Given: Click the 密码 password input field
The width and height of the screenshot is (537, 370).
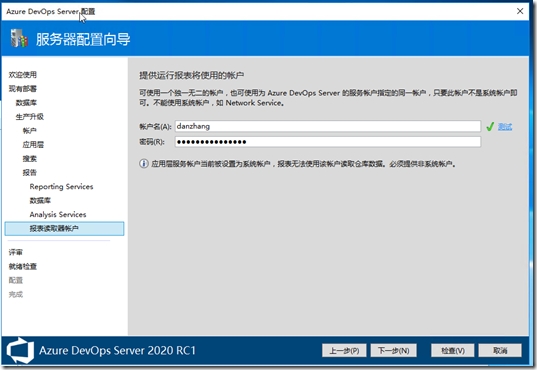Looking at the screenshot, I should (x=328, y=142).
